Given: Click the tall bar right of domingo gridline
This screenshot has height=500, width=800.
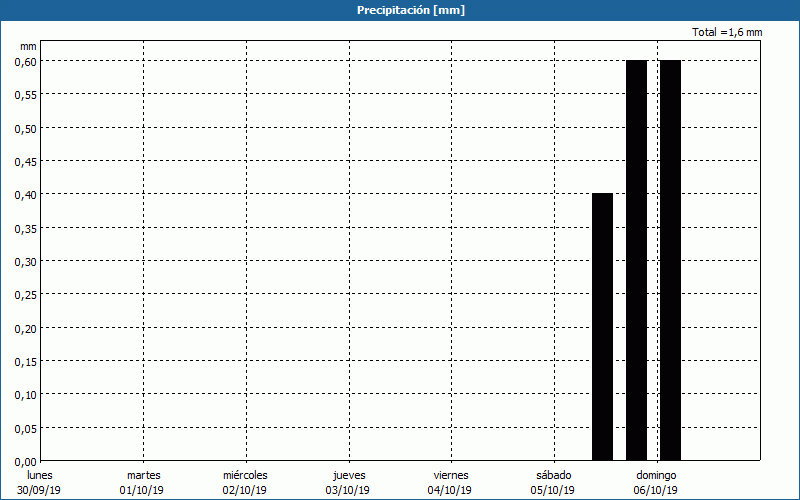Looking at the screenshot, I should (x=670, y=260).
